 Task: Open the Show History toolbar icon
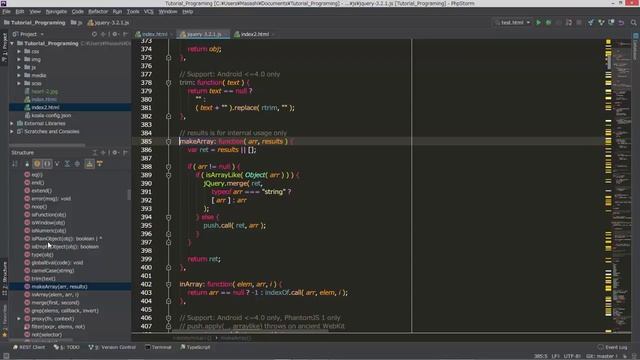coord(611,22)
